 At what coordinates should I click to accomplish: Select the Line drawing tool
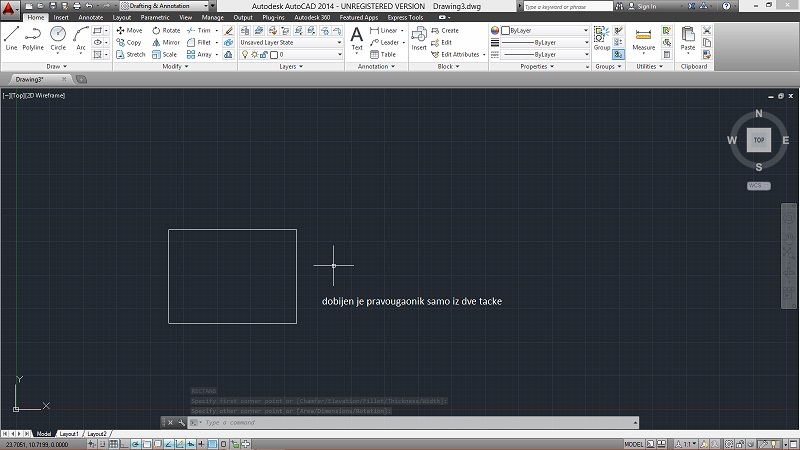click(11, 38)
